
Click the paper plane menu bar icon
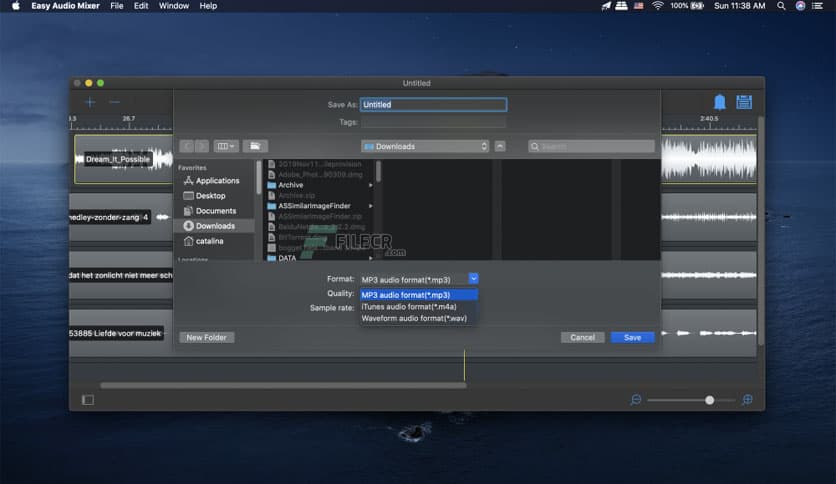606,6
